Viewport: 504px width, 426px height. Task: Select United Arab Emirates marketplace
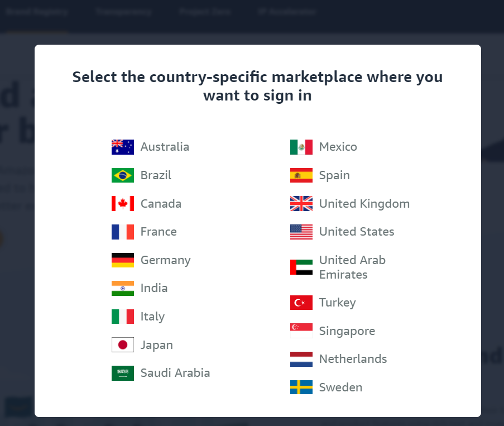[x=352, y=267]
